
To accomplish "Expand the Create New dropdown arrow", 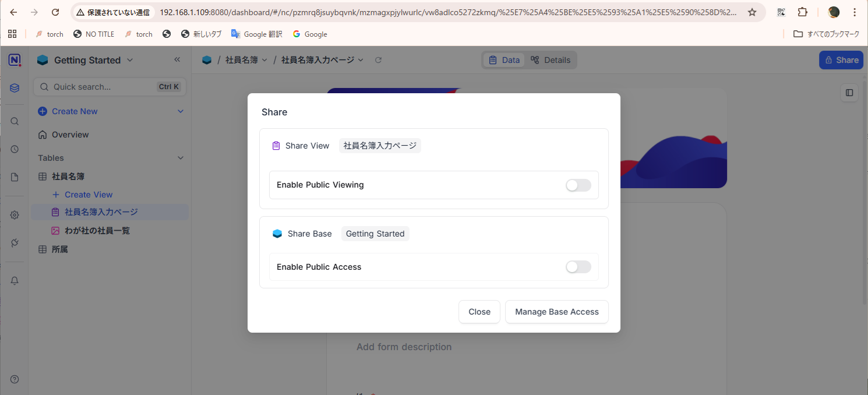I will coord(180,111).
